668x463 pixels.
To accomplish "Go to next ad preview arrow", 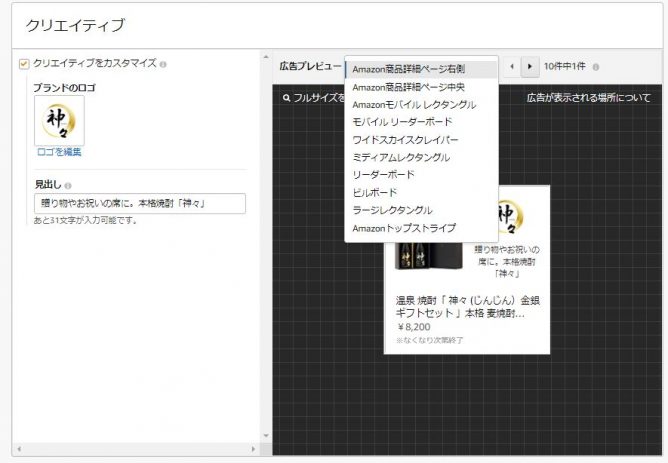I will click(x=530, y=66).
